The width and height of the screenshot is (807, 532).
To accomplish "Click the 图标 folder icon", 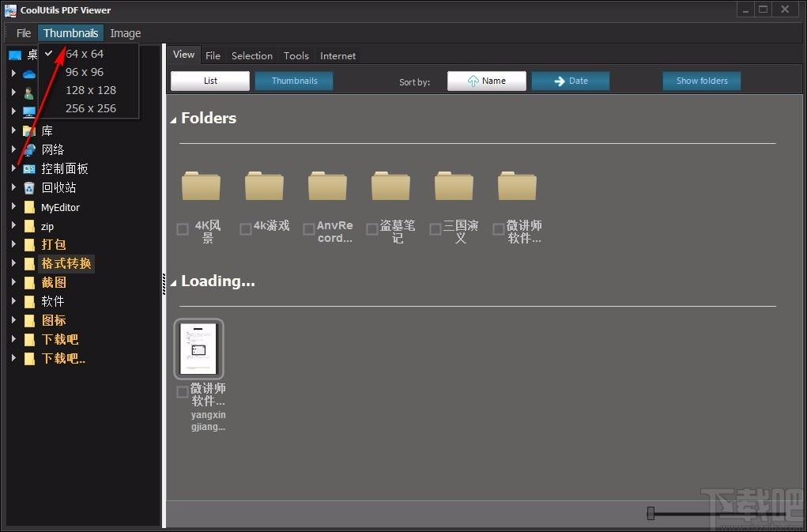I will point(30,320).
